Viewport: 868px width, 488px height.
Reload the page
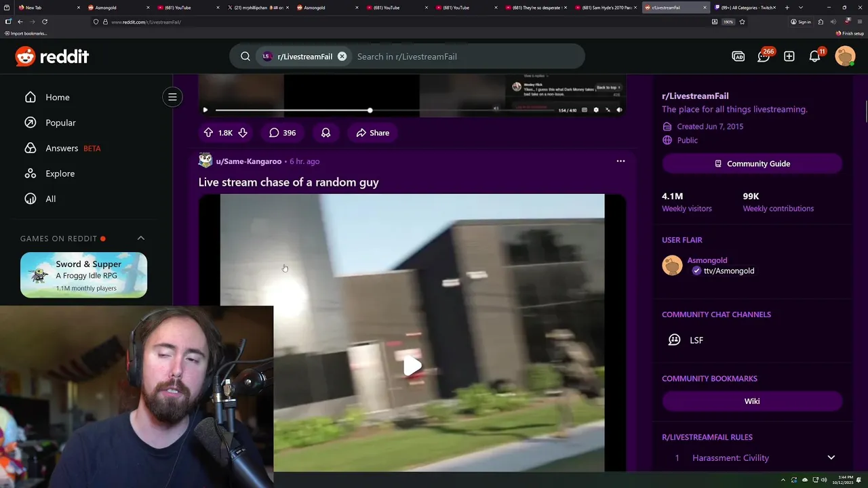tap(45, 22)
